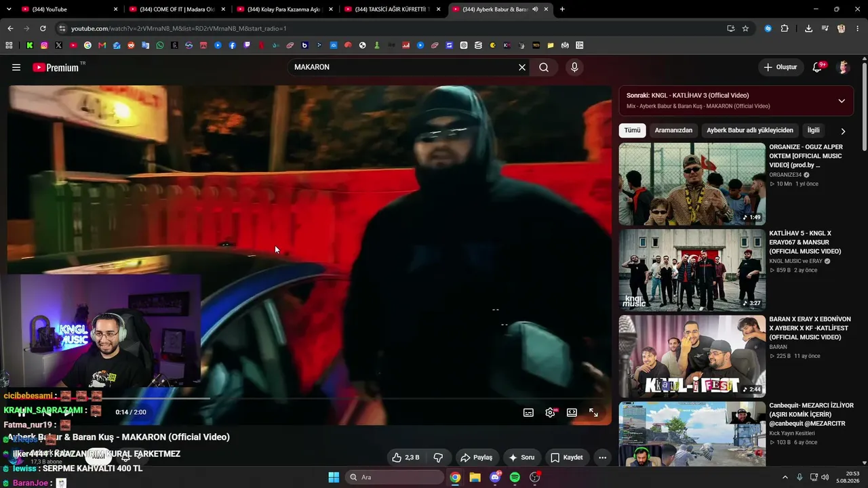The height and width of the screenshot is (488, 868).
Task: Open the WhatsApp bookmark
Action: pos(160,45)
